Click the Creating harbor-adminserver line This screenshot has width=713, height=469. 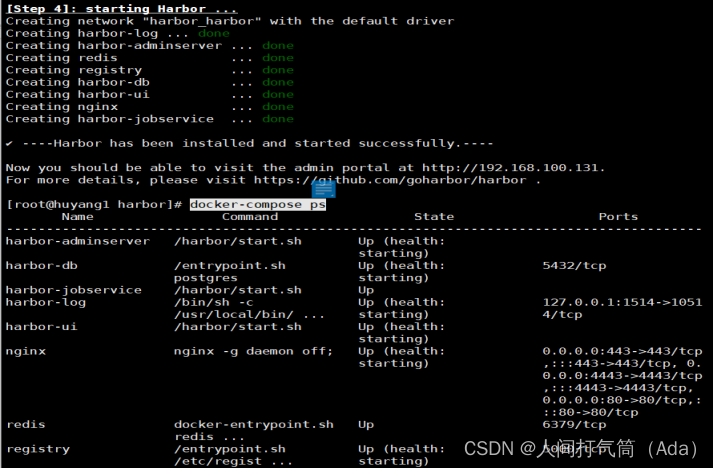(x=150, y=45)
